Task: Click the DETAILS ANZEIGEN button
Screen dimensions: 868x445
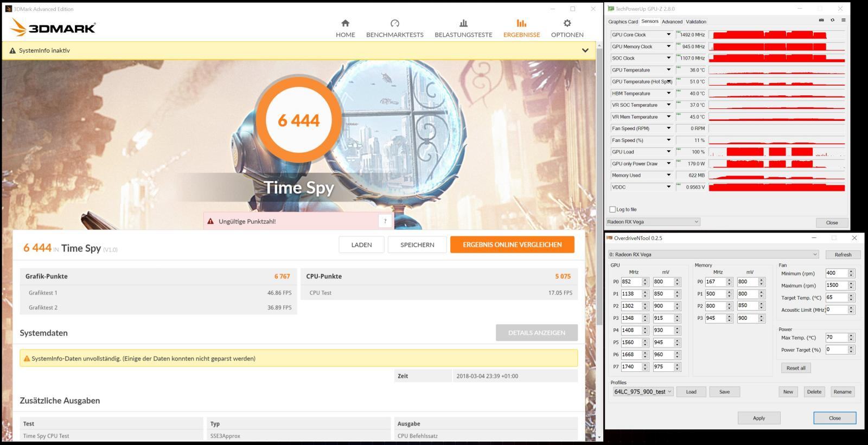Action: 537,333
